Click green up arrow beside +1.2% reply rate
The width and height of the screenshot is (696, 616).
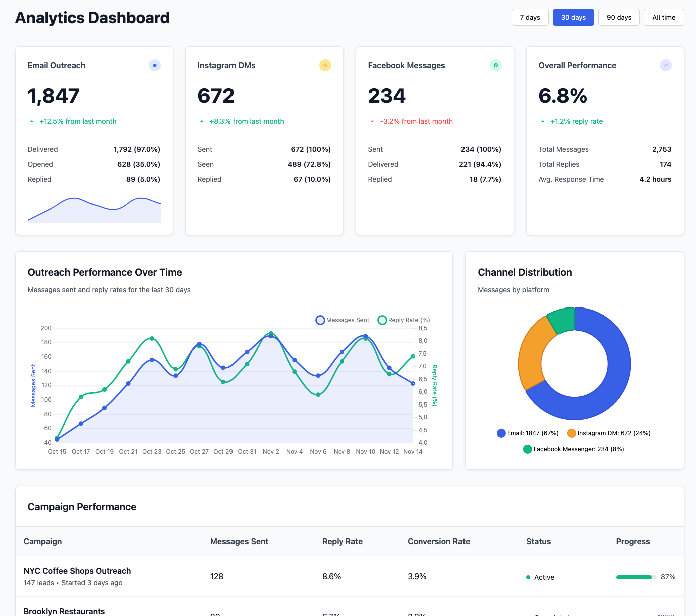(543, 121)
